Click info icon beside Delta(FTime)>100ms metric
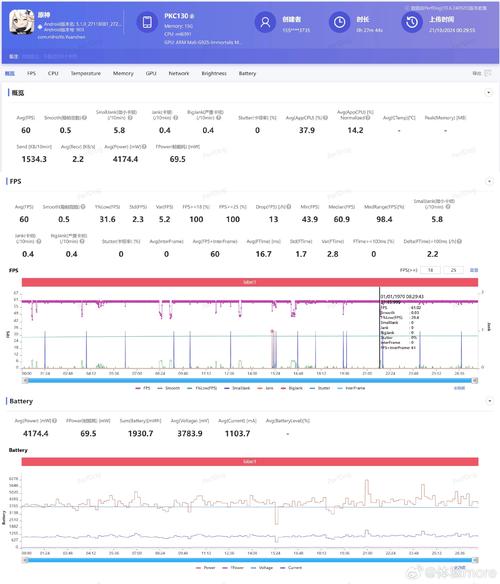Image resolution: width=500 pixels, height=584 pixels. tap(459, 241)
